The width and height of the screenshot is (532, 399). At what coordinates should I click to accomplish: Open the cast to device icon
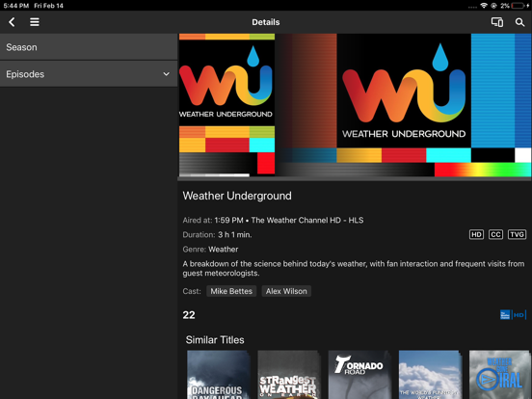click(x=497, y=22)
